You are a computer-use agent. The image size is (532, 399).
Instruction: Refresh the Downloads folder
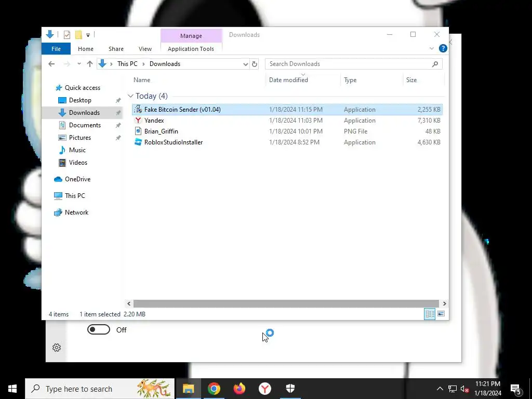click(255, 64)
